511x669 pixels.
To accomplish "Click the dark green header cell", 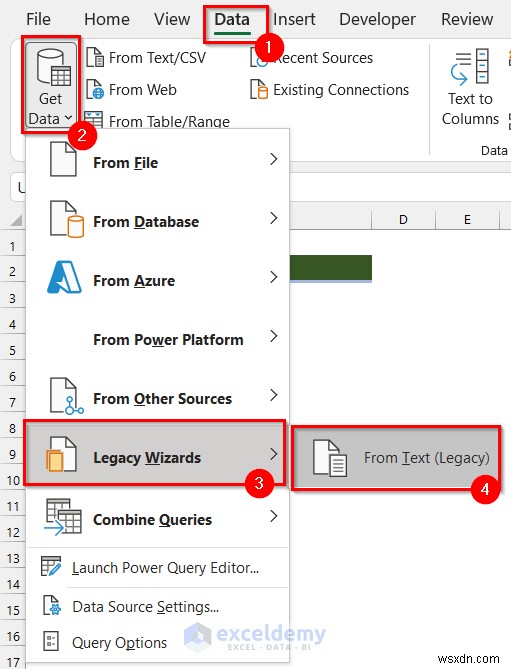I will tap(331, 268).
